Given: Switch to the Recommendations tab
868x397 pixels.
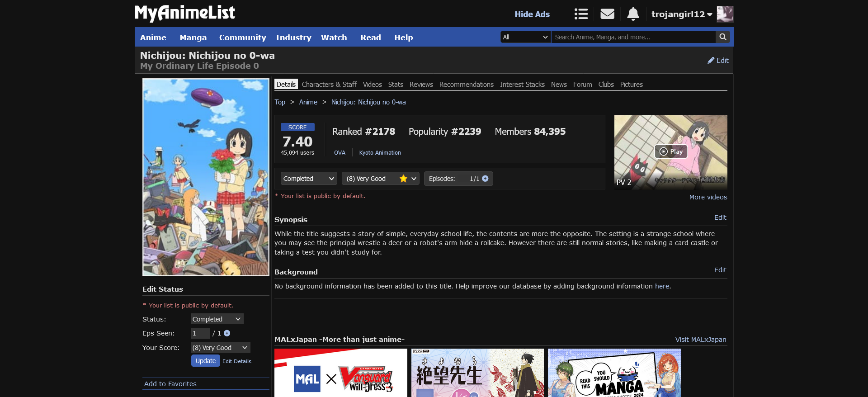Looking at the screenshot, I should point(467,85).
